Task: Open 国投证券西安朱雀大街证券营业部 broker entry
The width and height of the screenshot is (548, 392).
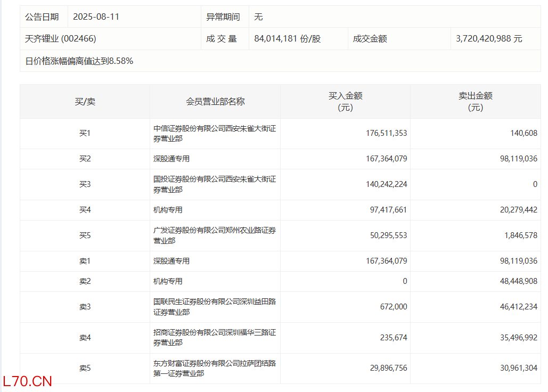Action: (x=214, y=184)
